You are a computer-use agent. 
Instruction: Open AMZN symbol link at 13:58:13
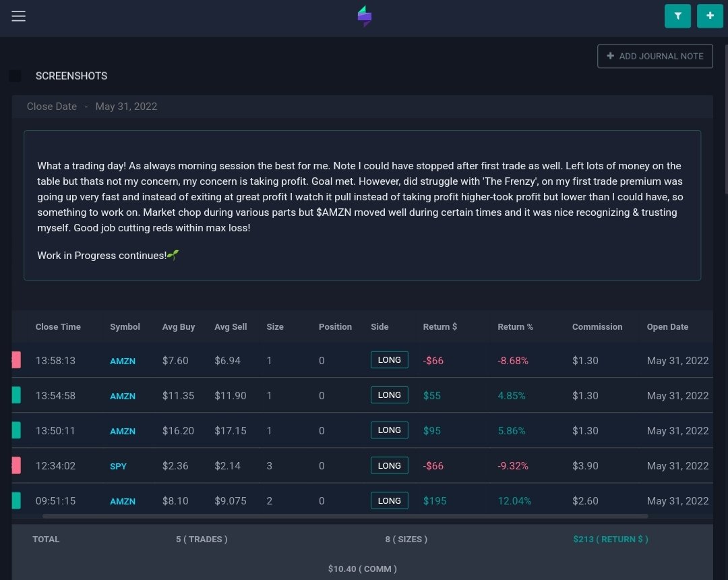[x=123, y=361]
